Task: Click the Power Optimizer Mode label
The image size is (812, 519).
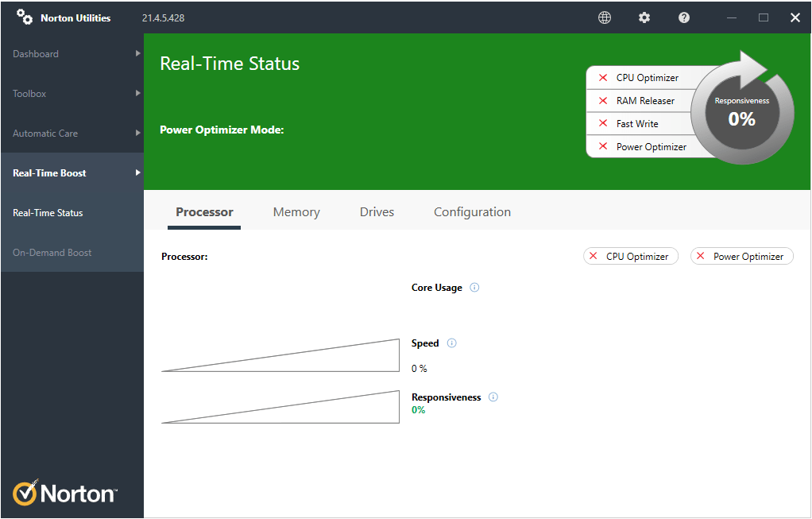Action: point(222,130)
